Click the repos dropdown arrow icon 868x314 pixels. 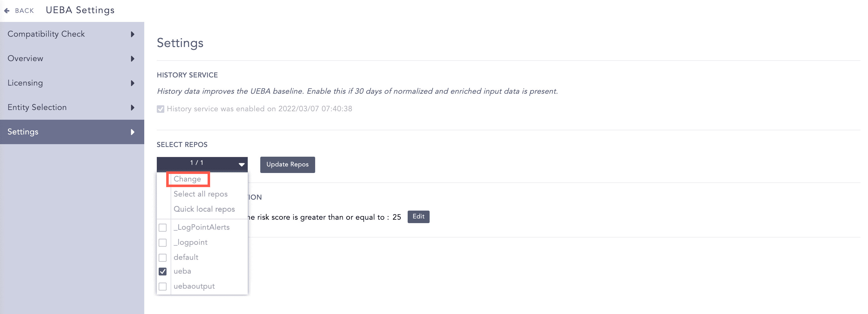(241, 165)
